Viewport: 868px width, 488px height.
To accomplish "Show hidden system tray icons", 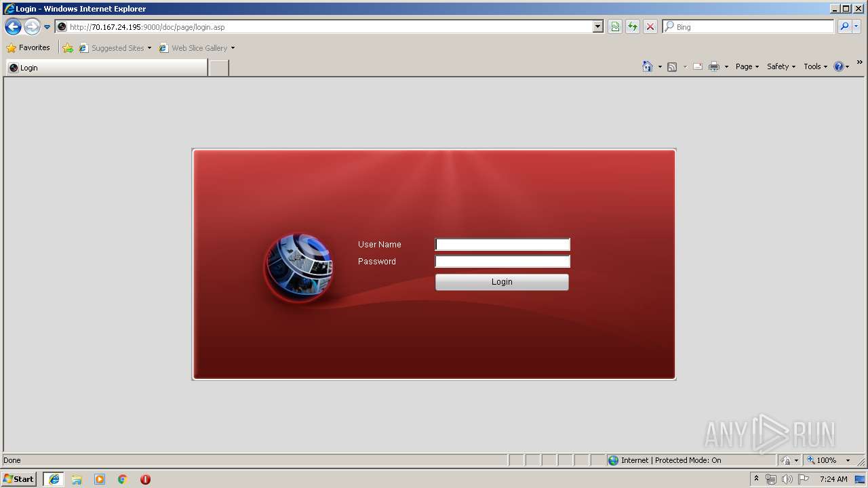I will tap(756, 479).
